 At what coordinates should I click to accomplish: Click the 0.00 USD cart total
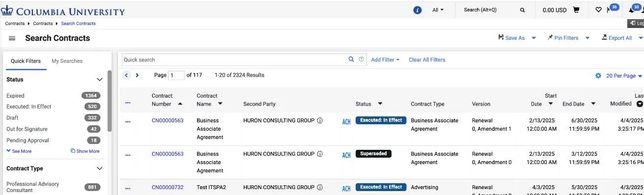[x=554, y=10]
